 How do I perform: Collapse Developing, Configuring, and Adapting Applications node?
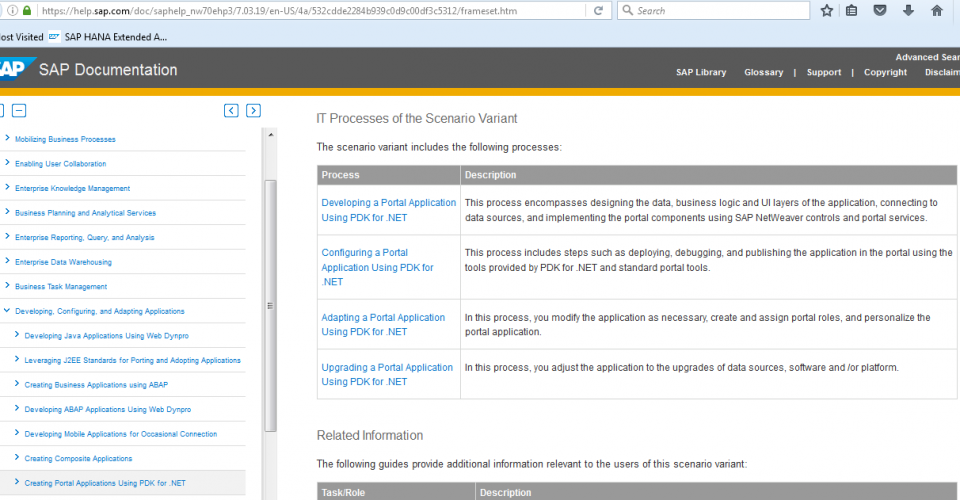coord(7,310)
